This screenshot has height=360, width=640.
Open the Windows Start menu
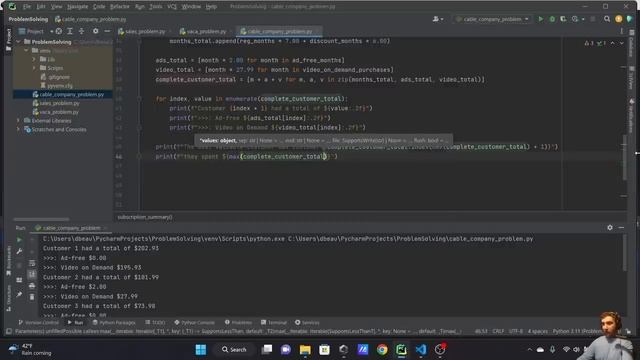(x=201, y=350)
